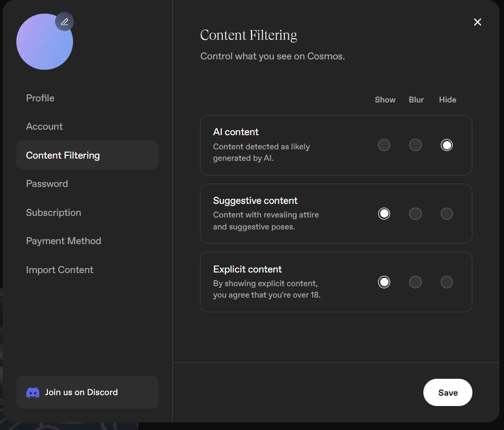Set Explicit content to Hide
The height and width of the screenshot is (430, 504).
tap(446, 282)
